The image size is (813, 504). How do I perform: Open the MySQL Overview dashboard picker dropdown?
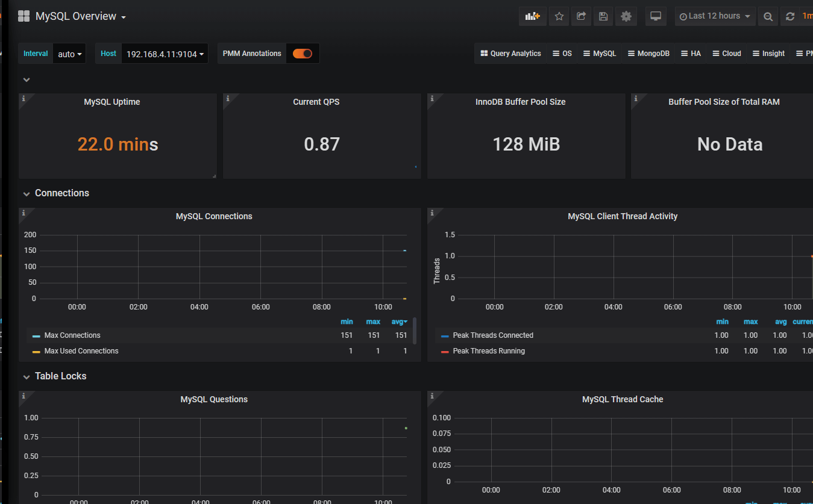(x=81, y=16)
